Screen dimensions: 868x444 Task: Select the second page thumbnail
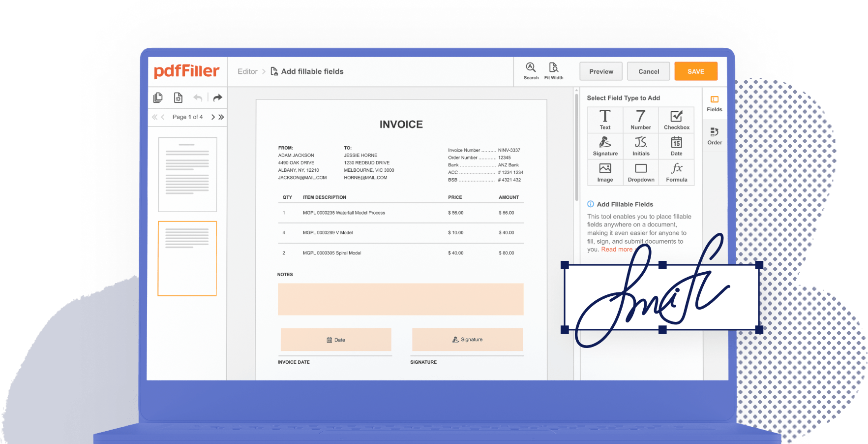[187, 258]
